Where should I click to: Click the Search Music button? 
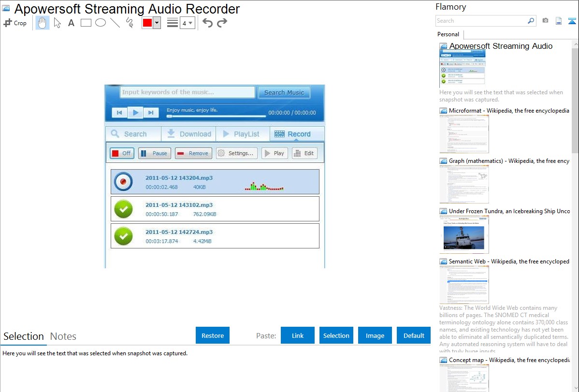(284, 92)
